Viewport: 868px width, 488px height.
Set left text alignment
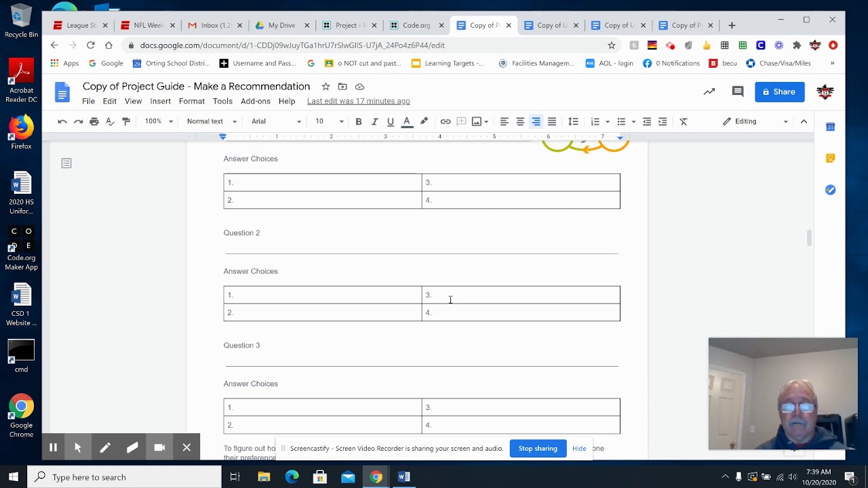[505, 121]
